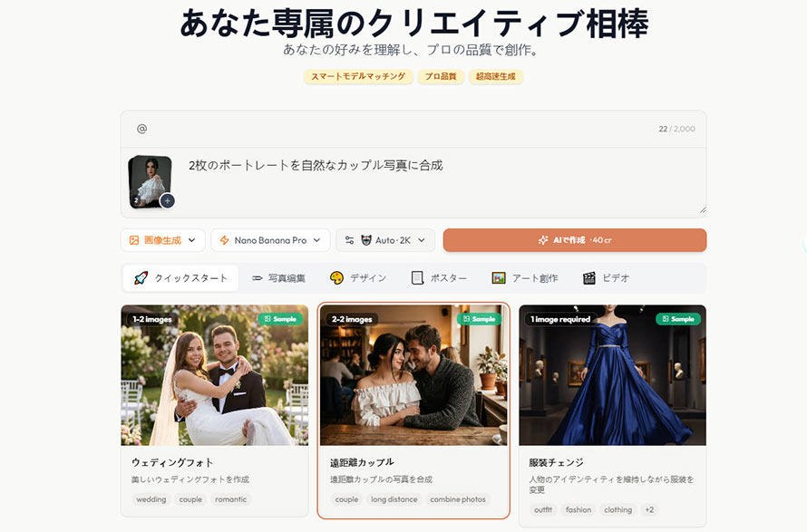The width and height of the screenshot is (807, 532).
Task: Click the @ mention icon in prompt box
Action: [x=141, y=129]
